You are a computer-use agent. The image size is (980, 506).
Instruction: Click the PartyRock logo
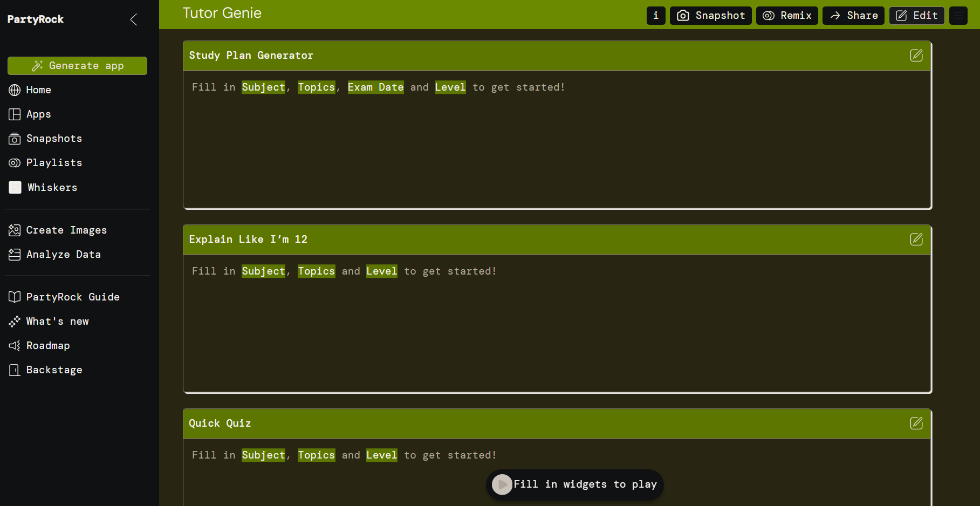click(x=36, y=19)
